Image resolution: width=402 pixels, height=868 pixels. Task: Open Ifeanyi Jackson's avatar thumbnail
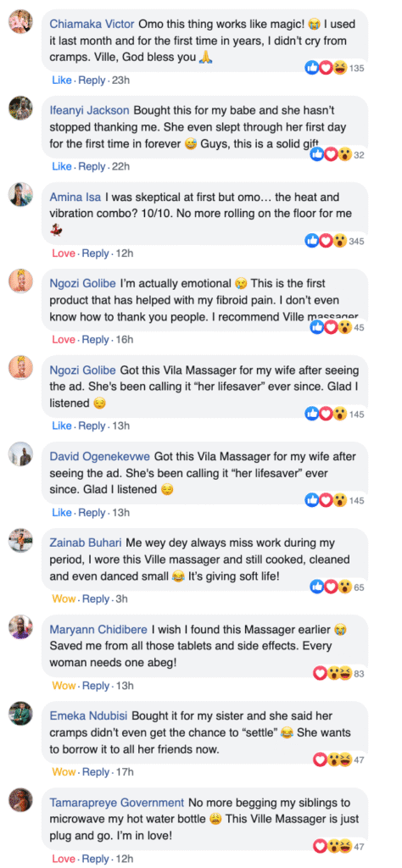click(20, 108)
